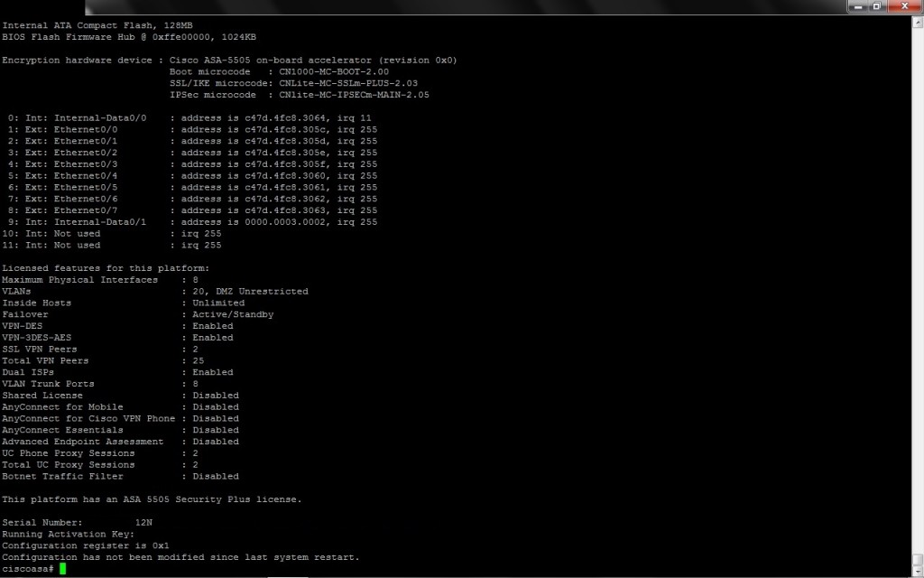Viewport: 924px width, 578px height.
Task: Click the 'Internal ATA Compact Flash, 128MB' line
Action: pyautogui.click(x=97, y=25)
